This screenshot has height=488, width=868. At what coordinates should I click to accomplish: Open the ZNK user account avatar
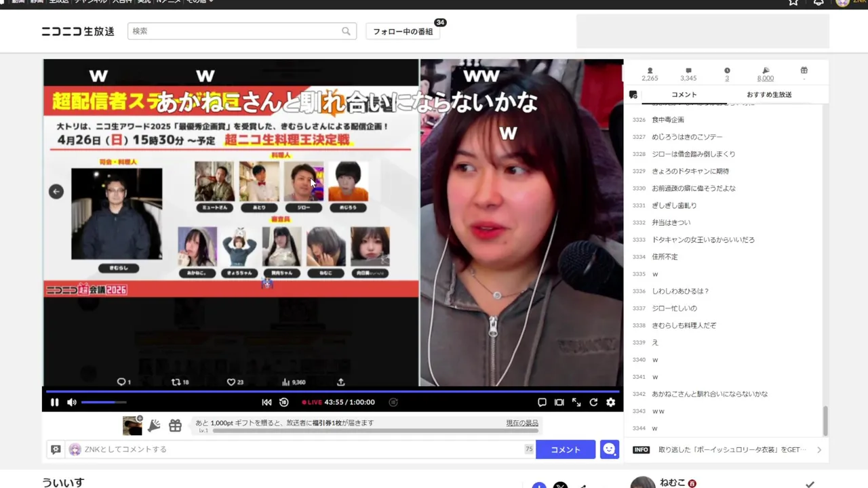pyautogui.click(x=842, y=3)
